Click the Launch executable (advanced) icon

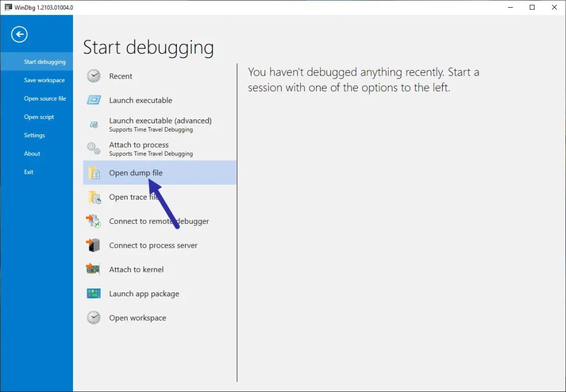point(94,124)
